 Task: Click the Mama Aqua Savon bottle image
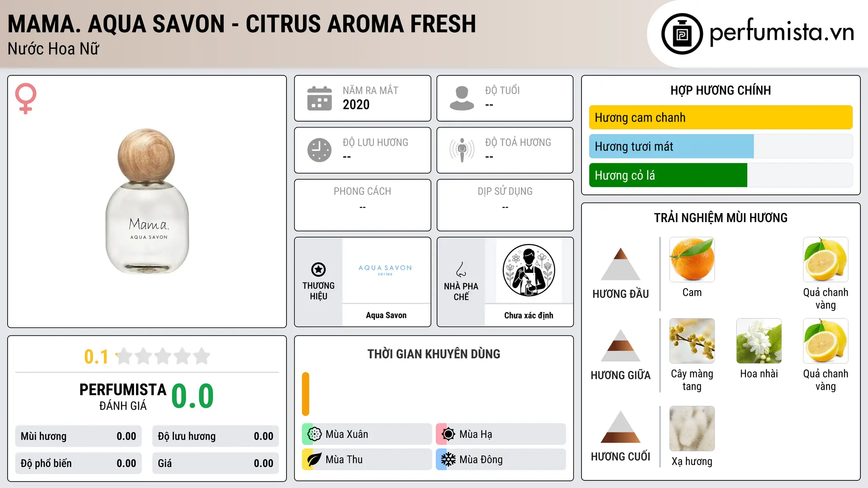coord(147,201)
